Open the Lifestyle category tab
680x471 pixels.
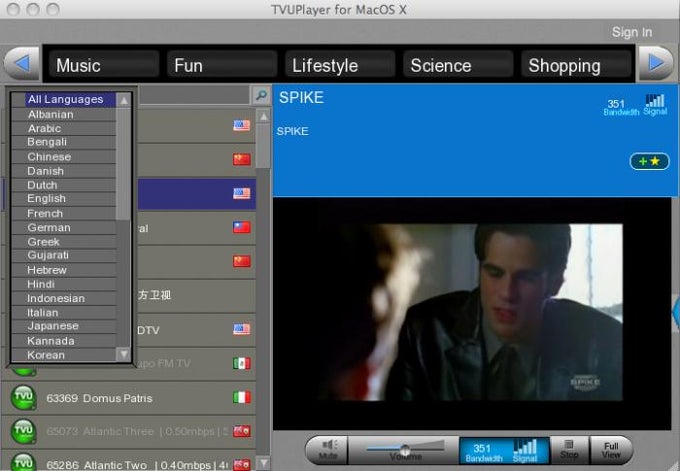340,65
